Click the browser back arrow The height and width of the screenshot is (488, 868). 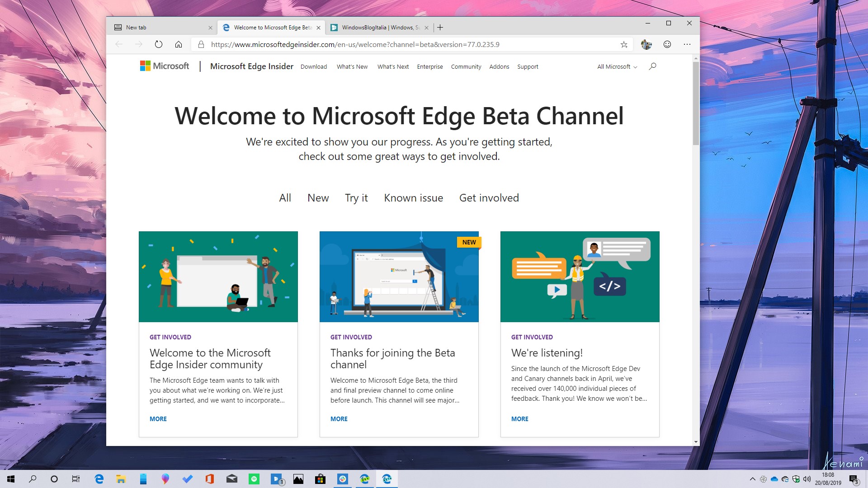(x=119, y=44)
